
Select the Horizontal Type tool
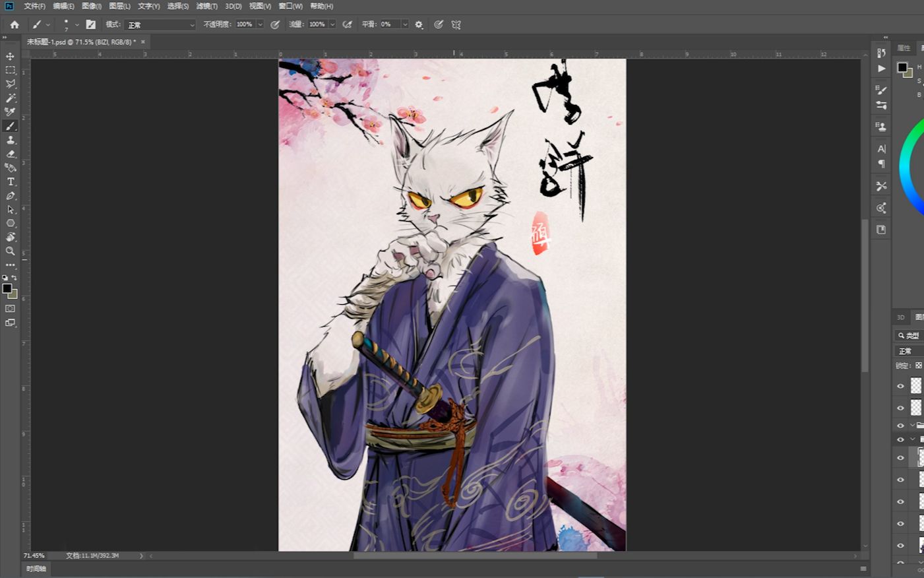pos(10,181)
